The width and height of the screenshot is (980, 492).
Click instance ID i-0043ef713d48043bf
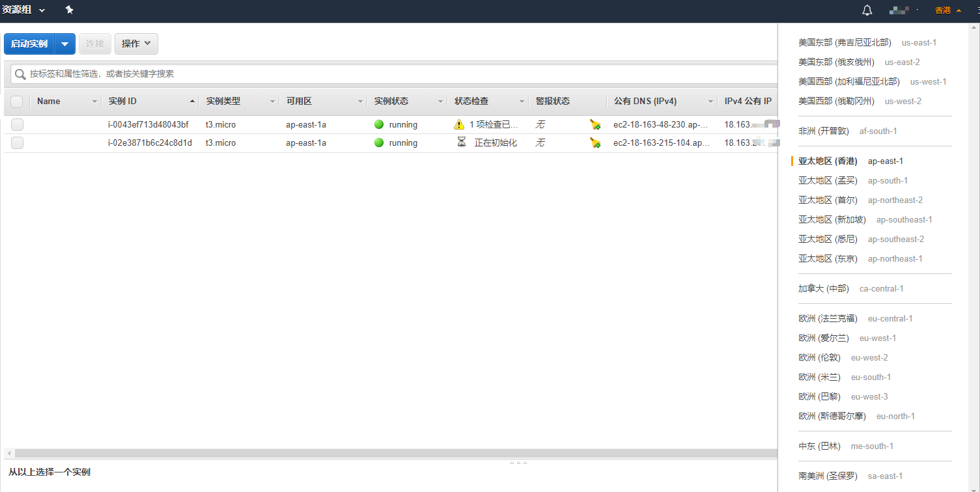pyautogui.click(x=148, y=124)
